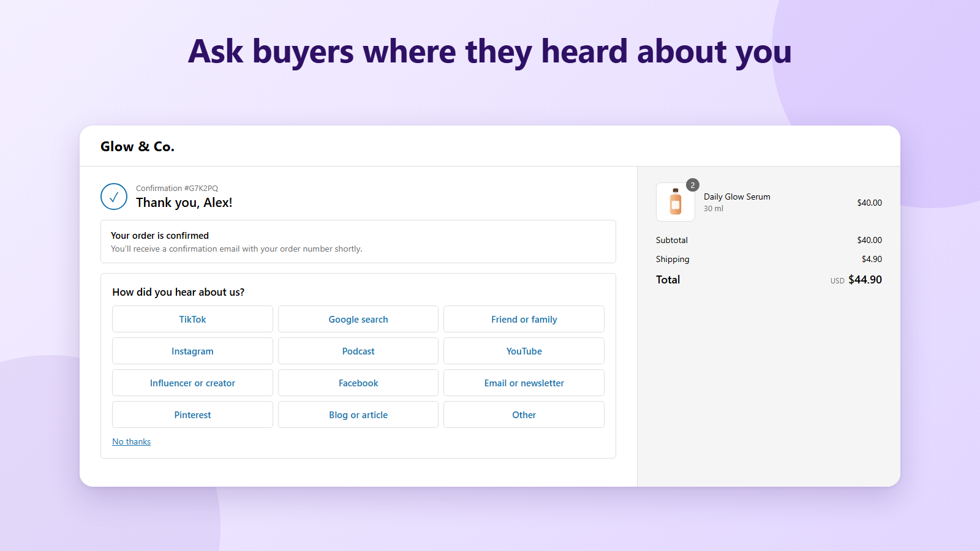The image size is (980, 551).
Task: Click the Subtotal label
Action: click(x=672, y=240)
